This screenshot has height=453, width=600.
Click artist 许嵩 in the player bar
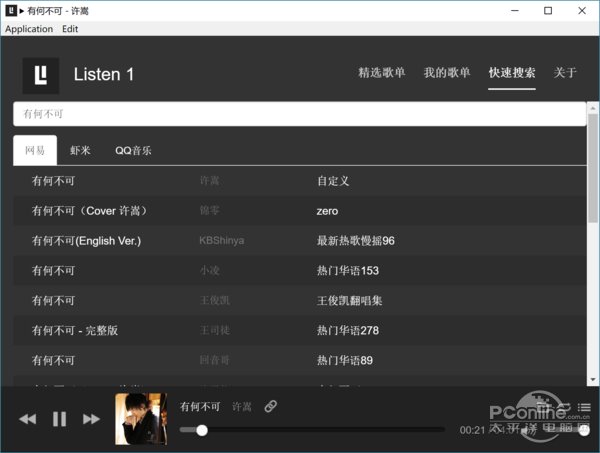click(x=242, y=406)
